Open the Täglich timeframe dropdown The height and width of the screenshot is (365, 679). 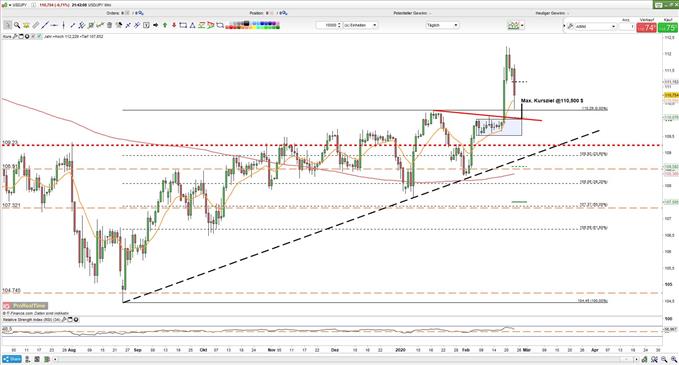click(x=442, y=25)
